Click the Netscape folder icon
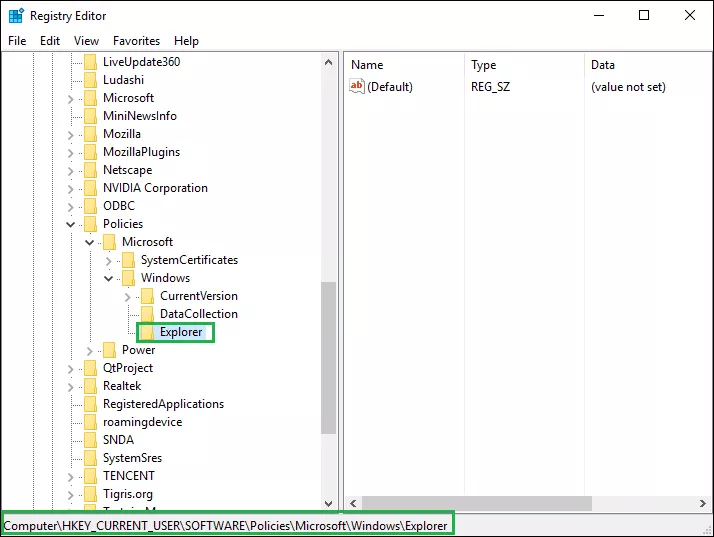This screenshot has width=714, height=537. 91,170
